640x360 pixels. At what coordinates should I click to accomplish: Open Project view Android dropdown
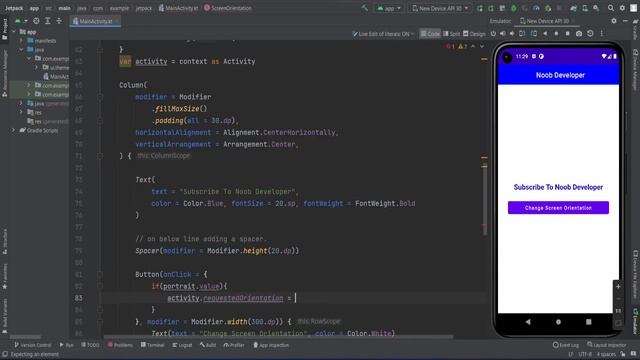[x=20, y=21]
